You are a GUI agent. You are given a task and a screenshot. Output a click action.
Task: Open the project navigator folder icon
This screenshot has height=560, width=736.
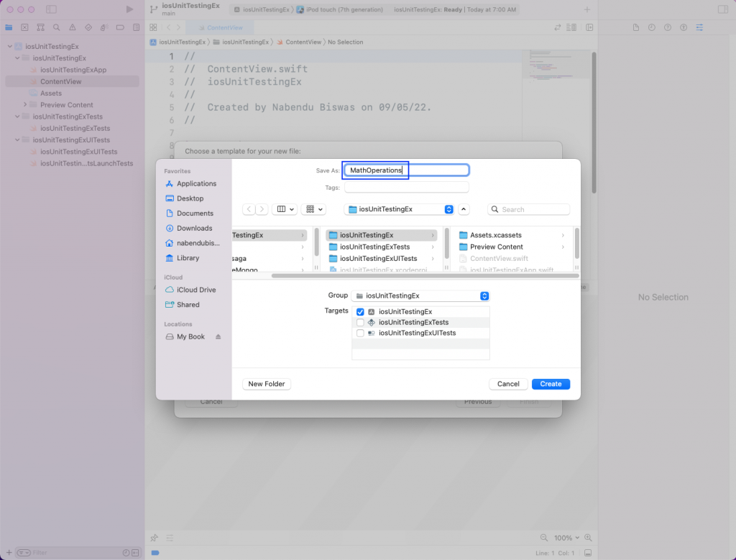pos(9,27)
